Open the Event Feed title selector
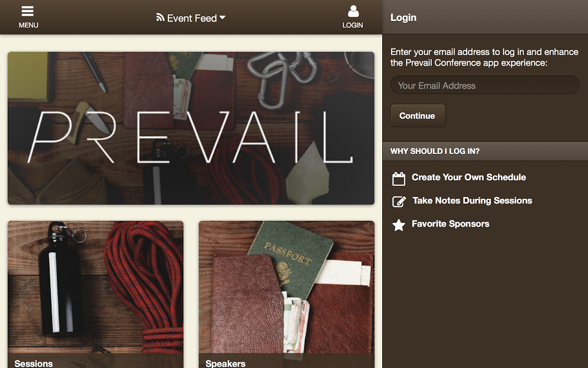 tap(191, 18)
